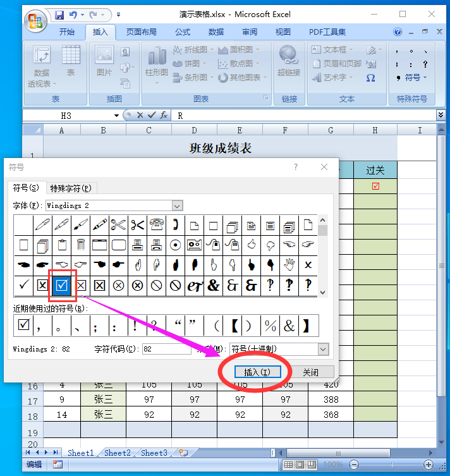The image size is (450, 476).
Task: Select the telephone symbol in the grid
Action: coord(157,225)
